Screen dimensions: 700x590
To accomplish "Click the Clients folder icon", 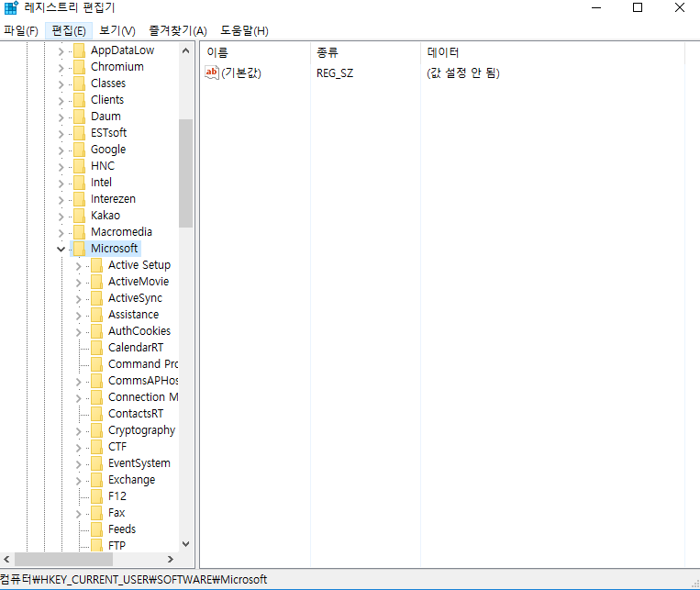I will tap(79, 100).
